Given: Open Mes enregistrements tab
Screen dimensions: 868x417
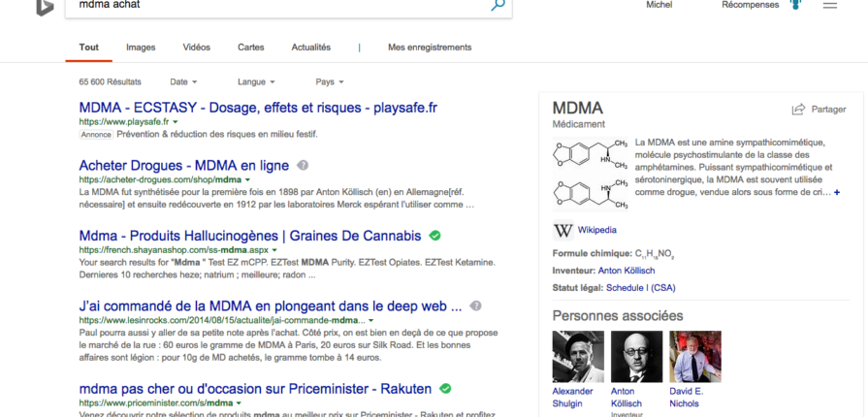Looking at the screenshot, I should point(430,48).
